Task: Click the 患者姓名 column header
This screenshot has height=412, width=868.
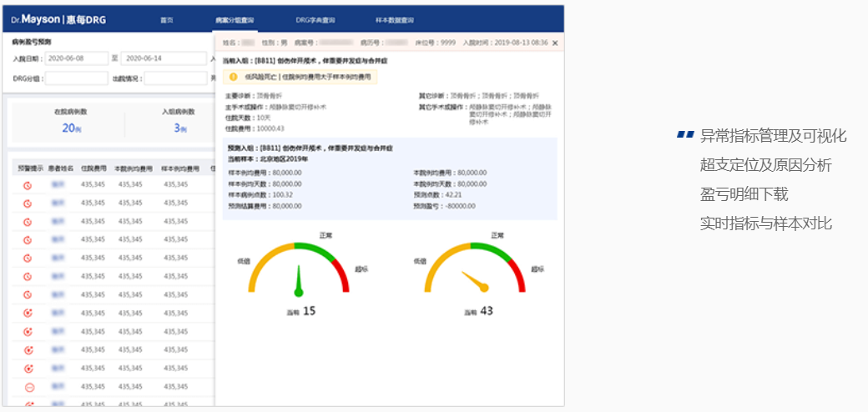Action: [x=61, y=168]
